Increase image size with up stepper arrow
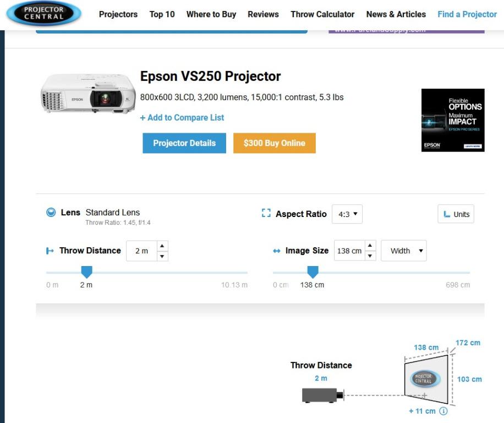Image resolution: width=504 pixels, height=423 pixels. (370, 246)
